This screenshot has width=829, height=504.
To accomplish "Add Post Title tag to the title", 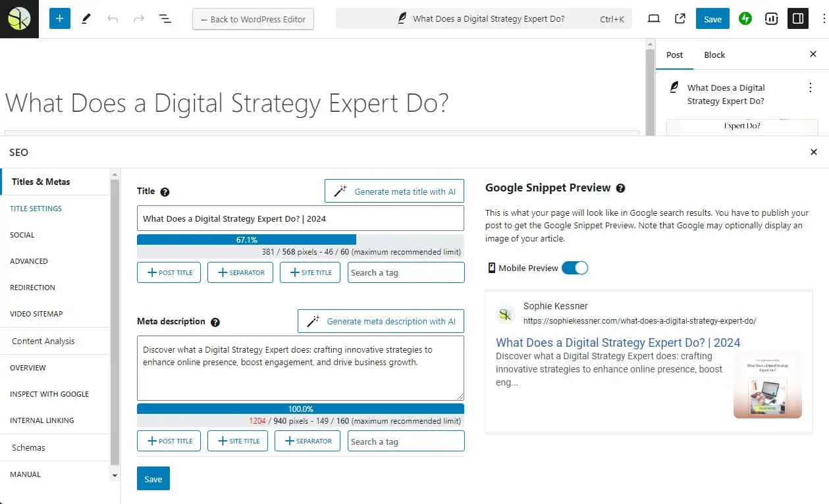I will 170,272.
